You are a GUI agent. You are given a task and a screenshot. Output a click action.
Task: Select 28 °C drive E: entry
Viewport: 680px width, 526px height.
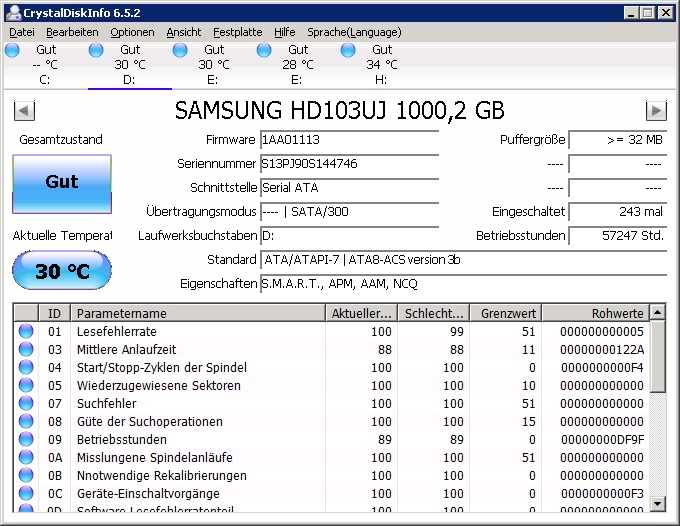[x=298, y=65]
